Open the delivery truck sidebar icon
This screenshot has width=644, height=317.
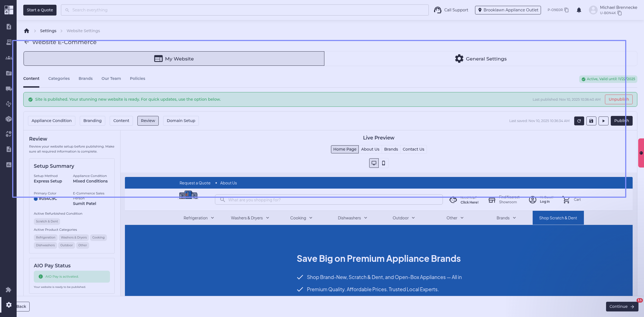pos(9,89)
